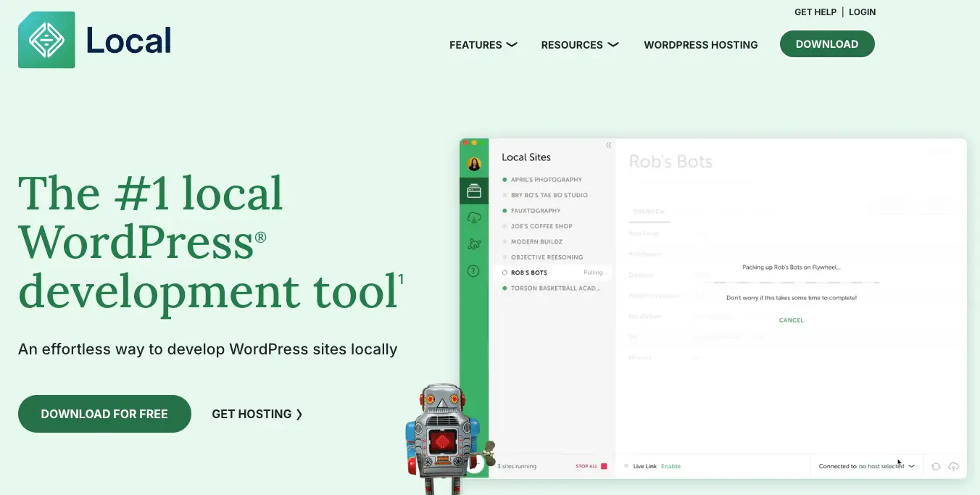
Task: Click the add new site plus icon
Action: [476, 465]
